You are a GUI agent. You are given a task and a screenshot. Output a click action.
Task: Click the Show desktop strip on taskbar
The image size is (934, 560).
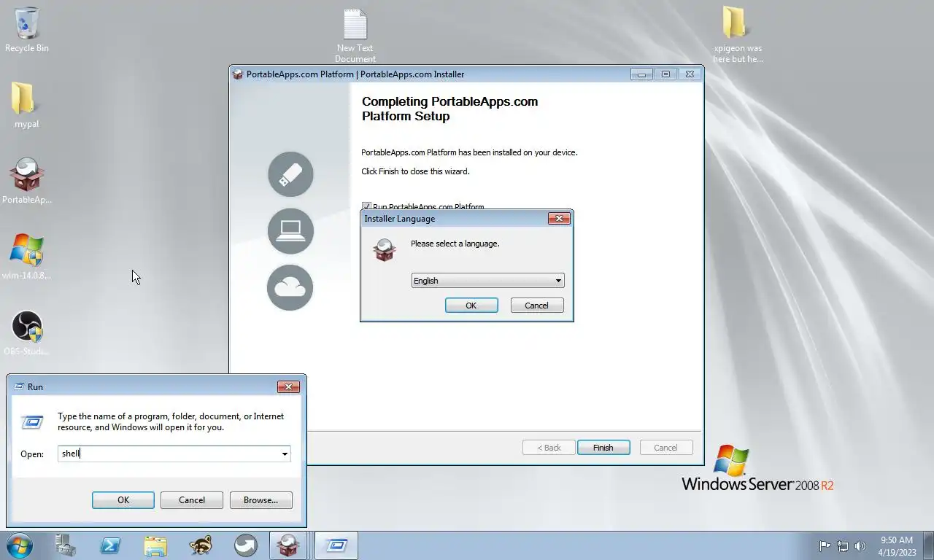tap(929, 545)
